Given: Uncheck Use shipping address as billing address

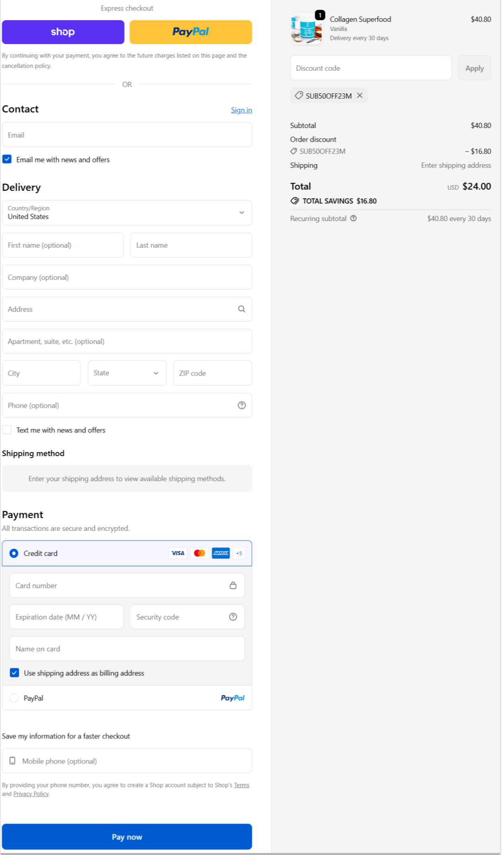Looking at the screenshot, I should click(x=14, y=673).
